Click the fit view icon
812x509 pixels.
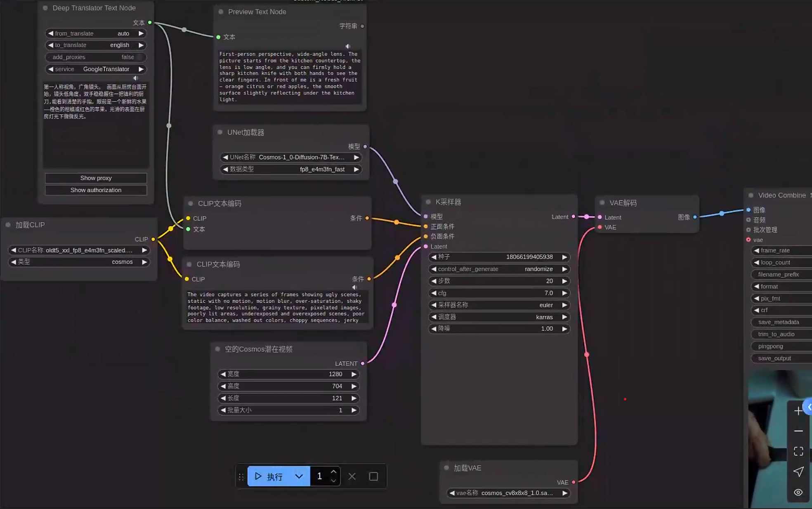pos(798,451)
